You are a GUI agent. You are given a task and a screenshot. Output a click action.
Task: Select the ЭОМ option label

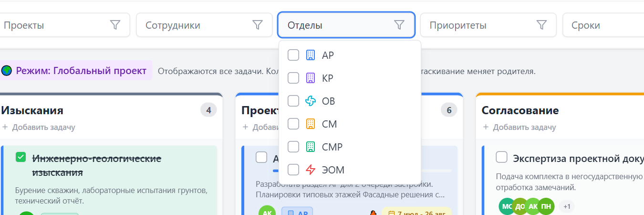333,170
